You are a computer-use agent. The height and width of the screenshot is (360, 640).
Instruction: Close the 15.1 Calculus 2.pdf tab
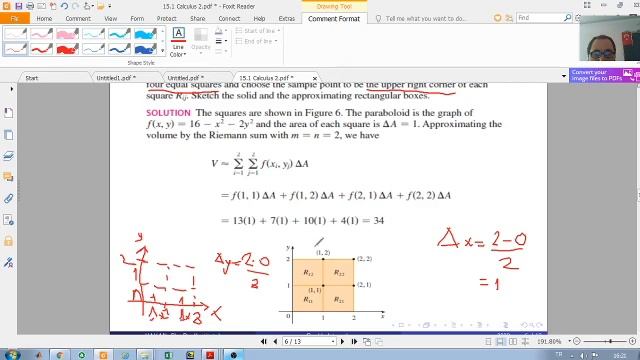pyautogui.click(x=314, y=78)
